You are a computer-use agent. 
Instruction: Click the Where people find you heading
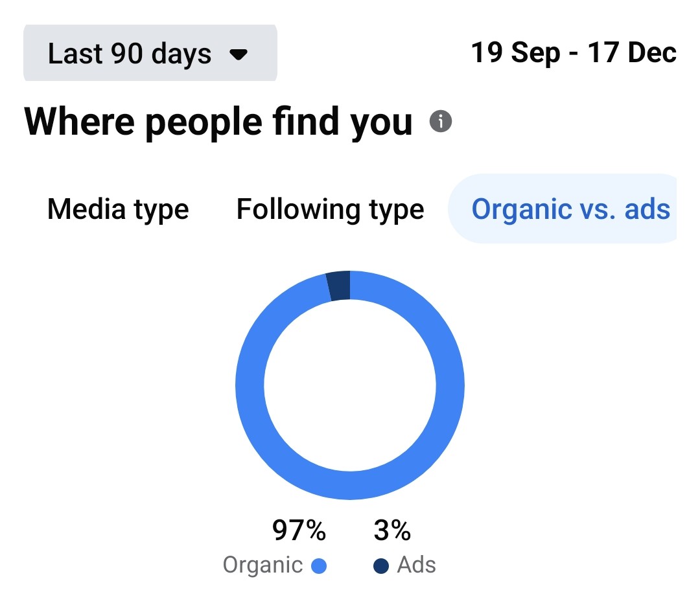218,121
